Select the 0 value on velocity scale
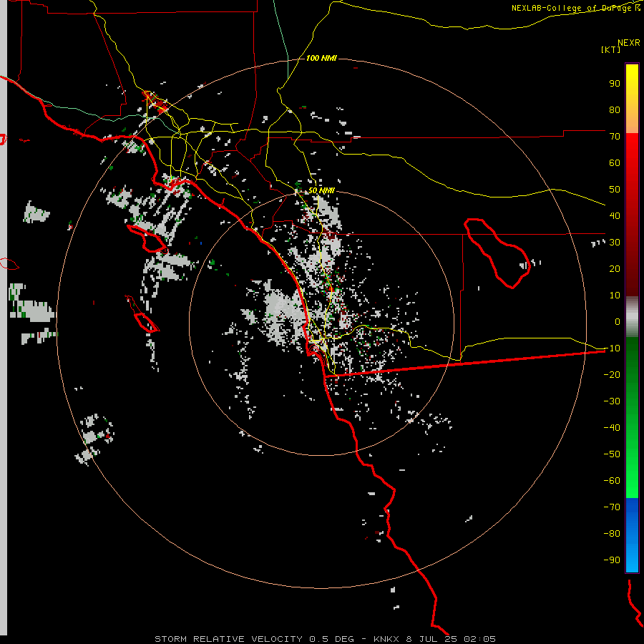The image size is (644, 644). click(x=618, y=322)
